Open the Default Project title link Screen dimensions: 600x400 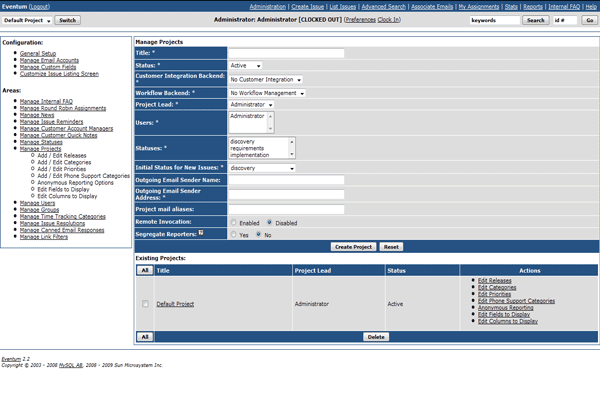175,304
